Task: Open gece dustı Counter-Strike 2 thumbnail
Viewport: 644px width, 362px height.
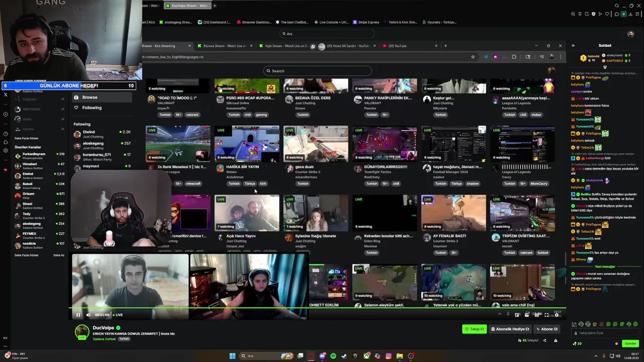Action: 315,144
